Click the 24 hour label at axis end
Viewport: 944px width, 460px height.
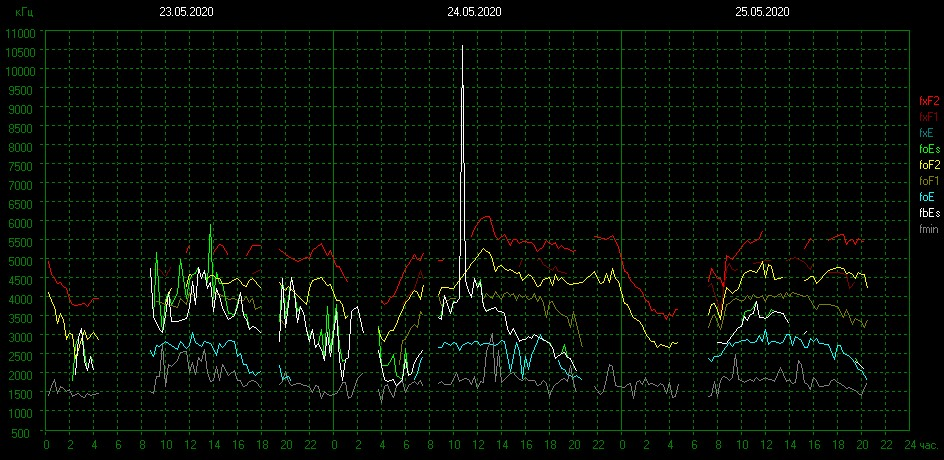[909, 444]
